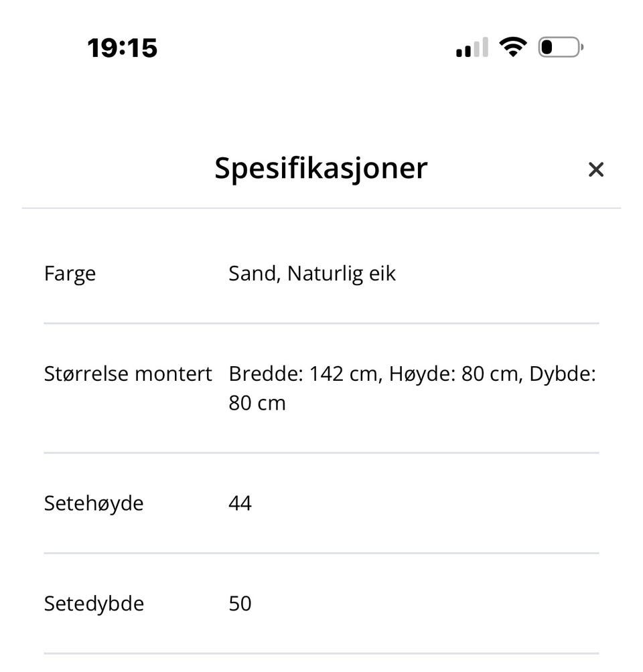This screenshot has width=643, height=672.
Task: Select the Setedybde label
Action: tap(94, 604)
